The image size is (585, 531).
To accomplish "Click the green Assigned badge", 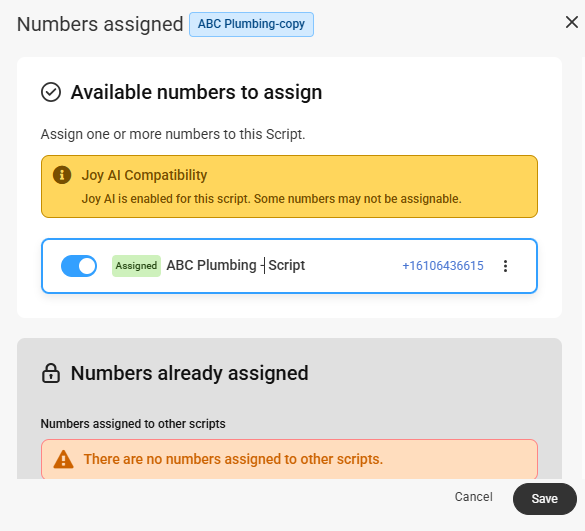I will [x=136, y=266].
